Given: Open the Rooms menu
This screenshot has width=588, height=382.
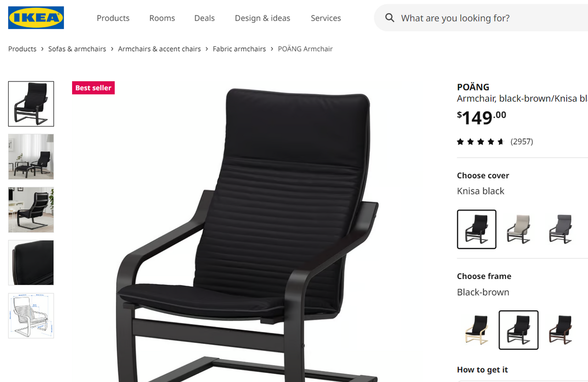Looking at the screenshot, I should (162, 18).
